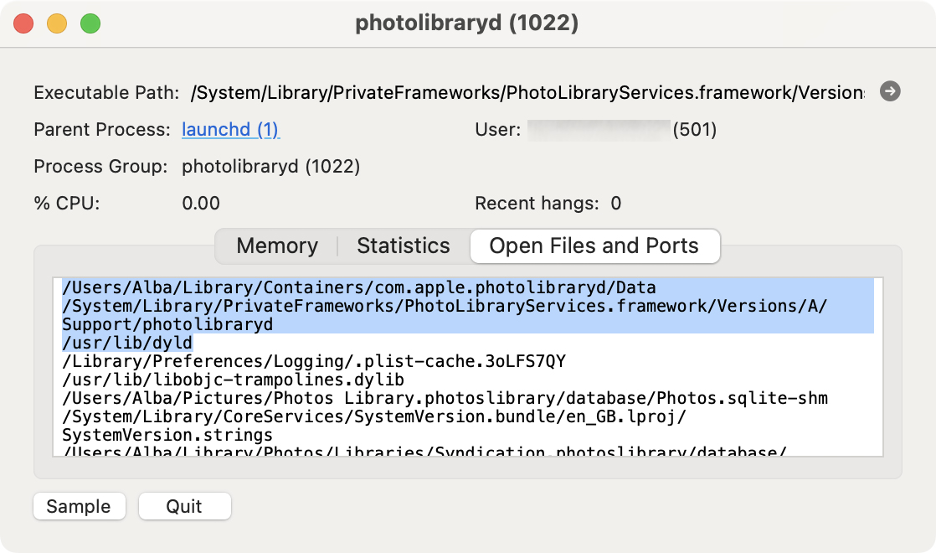Click the Photos.sqlite-shm database path
This screenshot has height=554, width=936.
[x=444, y=398]
